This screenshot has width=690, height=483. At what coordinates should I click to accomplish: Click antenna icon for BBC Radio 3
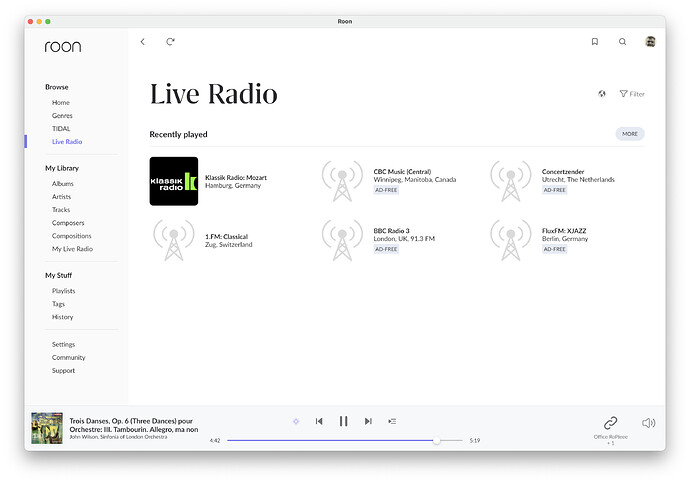(342, 240)
